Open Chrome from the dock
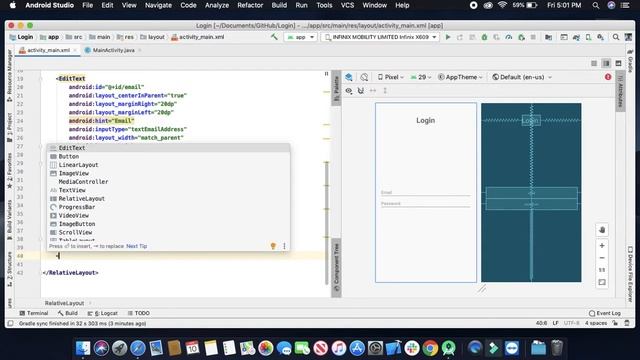 (430, 348)
